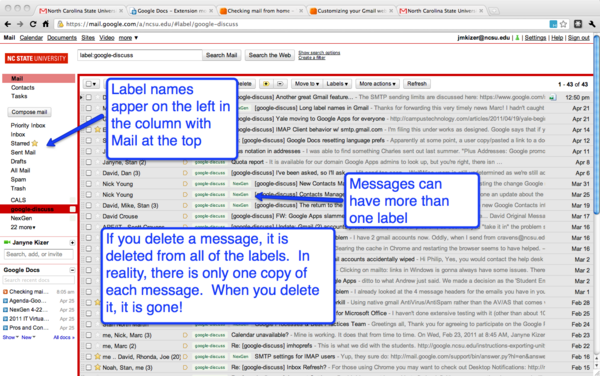Tick the me, Marc (2) checkbox
The width and height of the screenshot is (600, 376).
(x=88, y=346)
